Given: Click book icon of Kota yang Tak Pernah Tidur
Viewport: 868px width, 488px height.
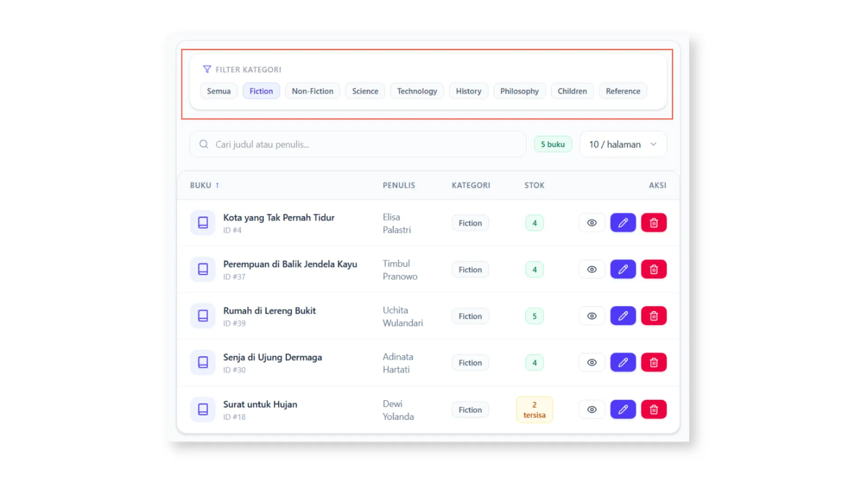Looking at the screenshot, I should pyautogui.click(x=203, y=223).
